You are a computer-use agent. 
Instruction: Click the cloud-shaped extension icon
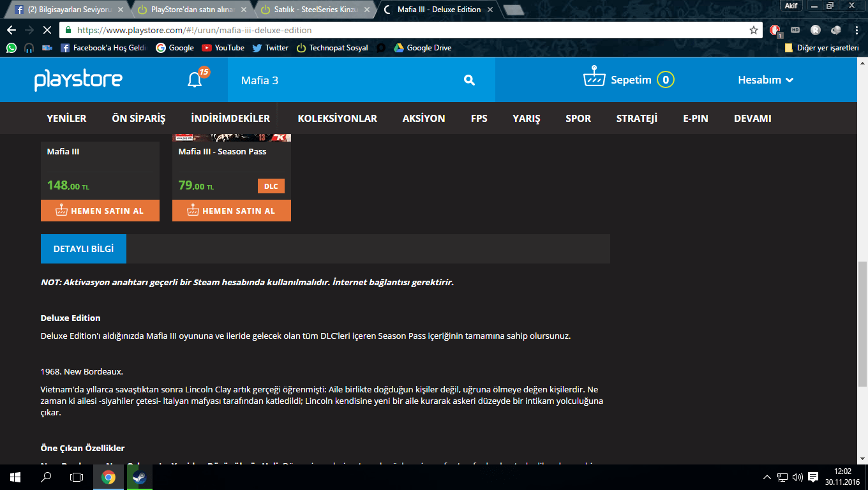835,30
